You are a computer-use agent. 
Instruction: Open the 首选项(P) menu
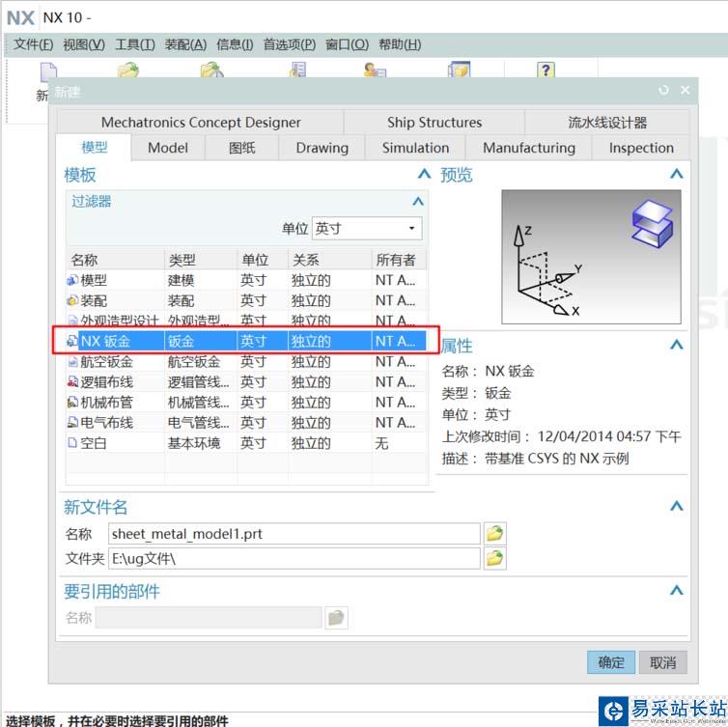(x=290, y=44)
